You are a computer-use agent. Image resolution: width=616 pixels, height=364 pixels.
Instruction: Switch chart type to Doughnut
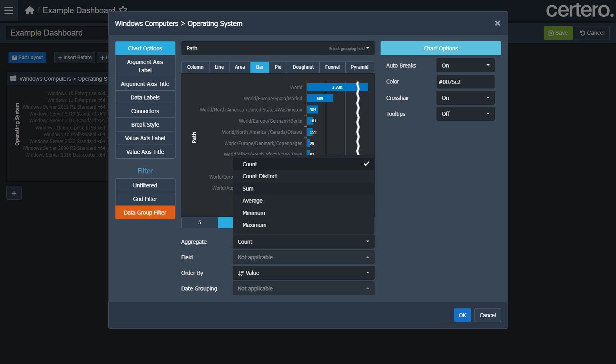303,67
